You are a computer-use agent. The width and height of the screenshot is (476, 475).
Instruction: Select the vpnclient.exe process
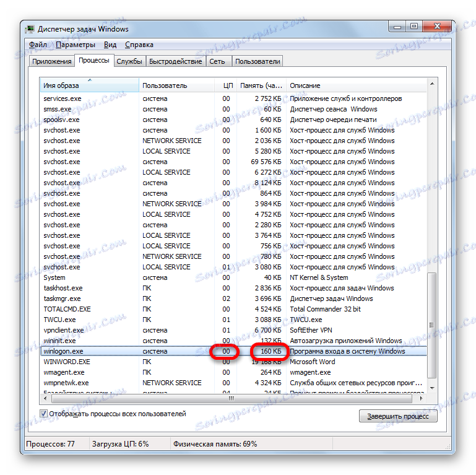click(233, 330)
